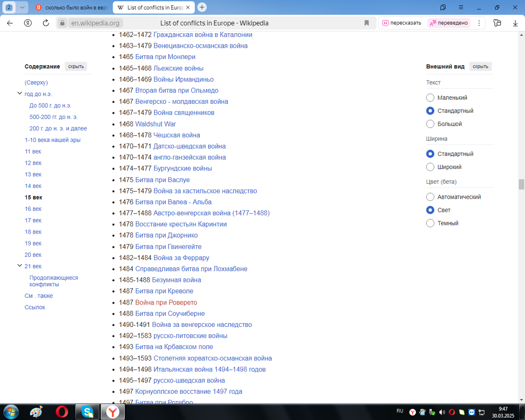Click the RU language indicator in taskbar
Screen dimensions: 525x420
click(400, 411)
